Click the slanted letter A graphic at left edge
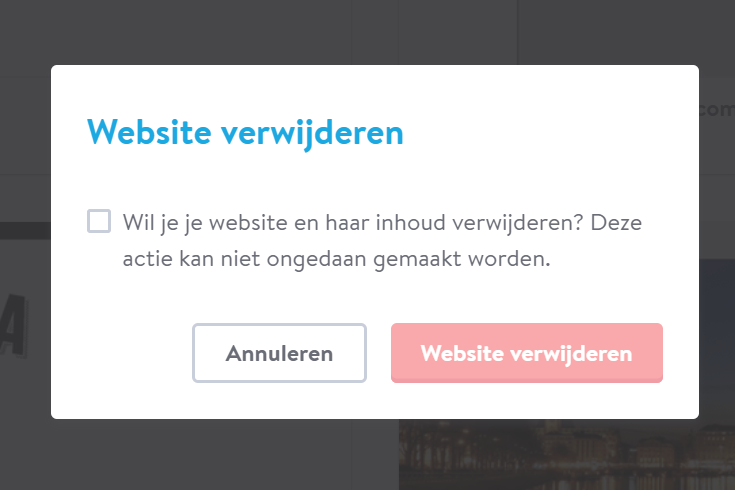735x490 pixels. [x=14, y=326]
